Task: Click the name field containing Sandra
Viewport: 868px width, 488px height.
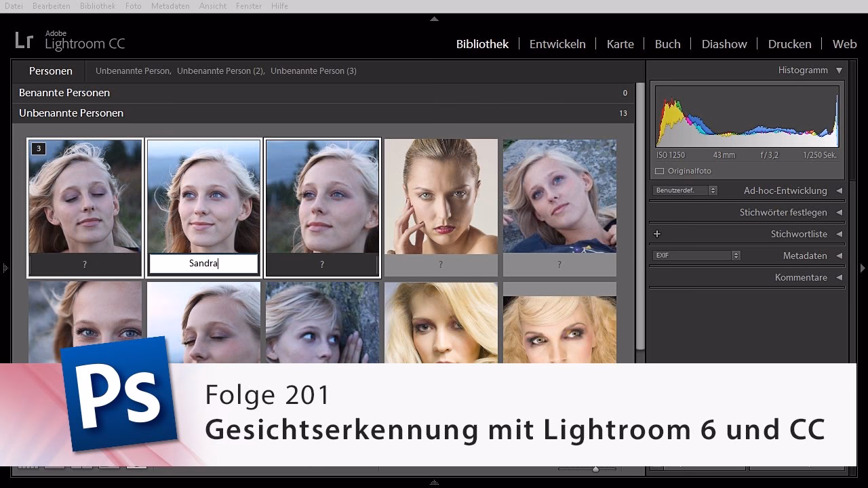Action: tap(203, 264)
